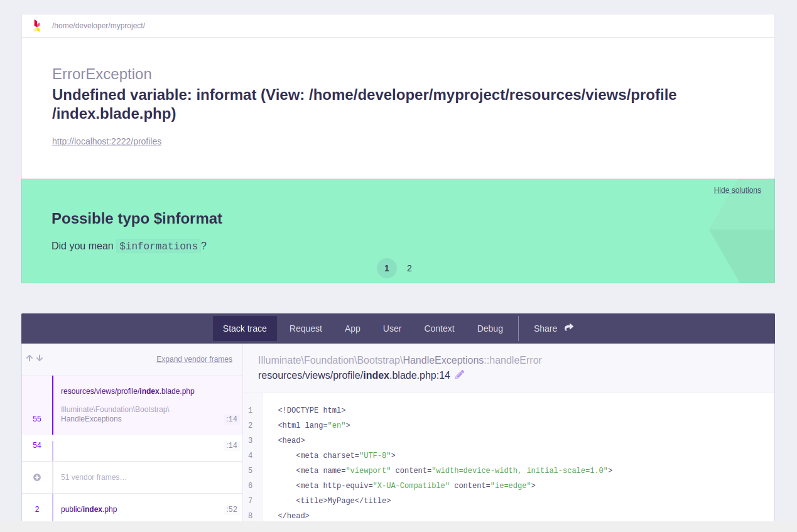This screenshot has height=532, width=797.
Task: Open the Debug tab
Action: [490, 328]
